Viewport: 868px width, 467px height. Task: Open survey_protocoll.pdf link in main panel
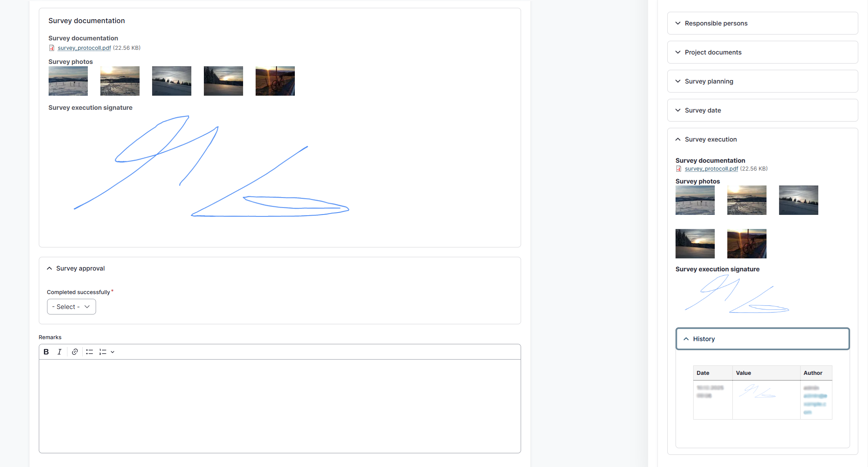pyautogui.click(x=84, y=48)
